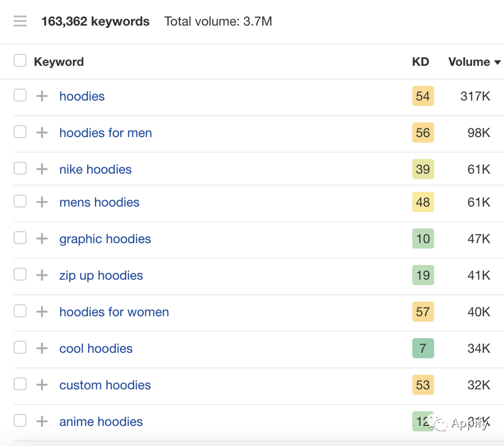
Task: Check the box for anime hoodies
Action: pos(20,420)
